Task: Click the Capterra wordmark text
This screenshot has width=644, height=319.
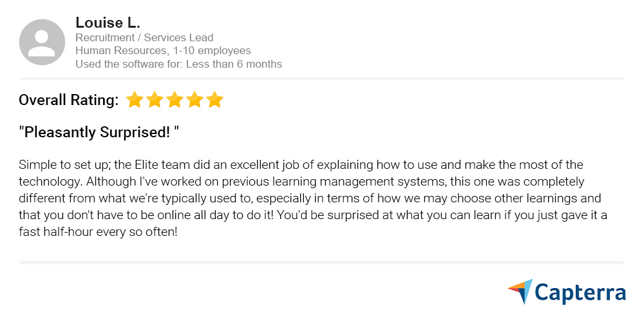Action: pos(580,292)
